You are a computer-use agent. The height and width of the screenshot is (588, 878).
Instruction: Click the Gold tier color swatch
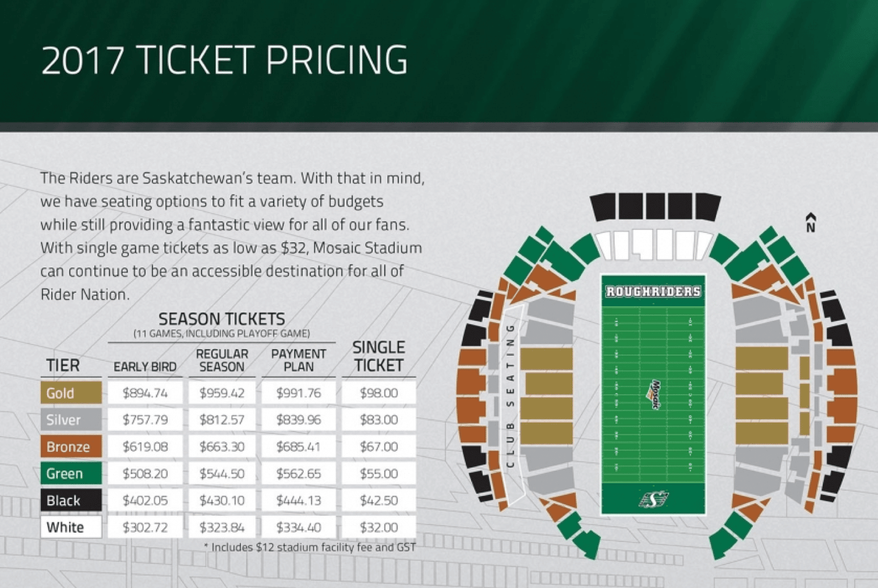click(71, 393)
